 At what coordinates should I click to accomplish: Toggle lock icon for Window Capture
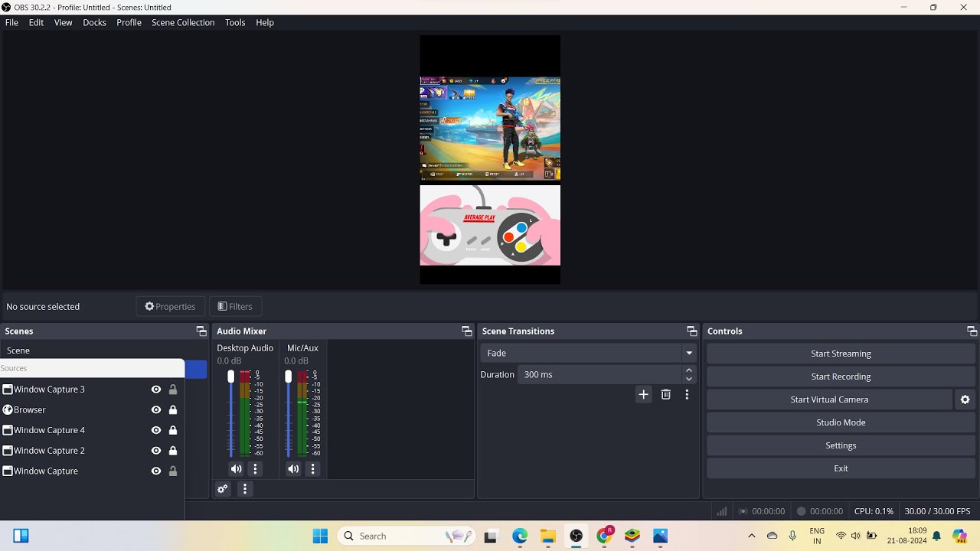coord(173,471)
